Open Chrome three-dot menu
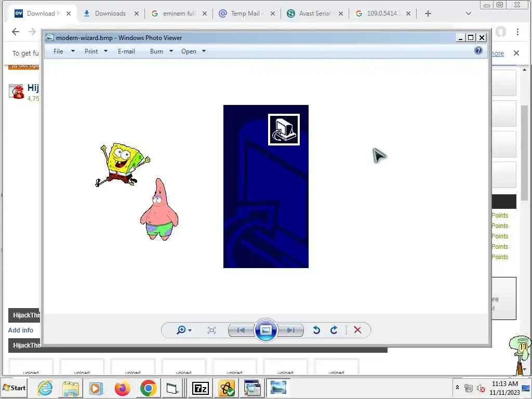Viewport: 532px width, 399px height. (x=517, y=32)
